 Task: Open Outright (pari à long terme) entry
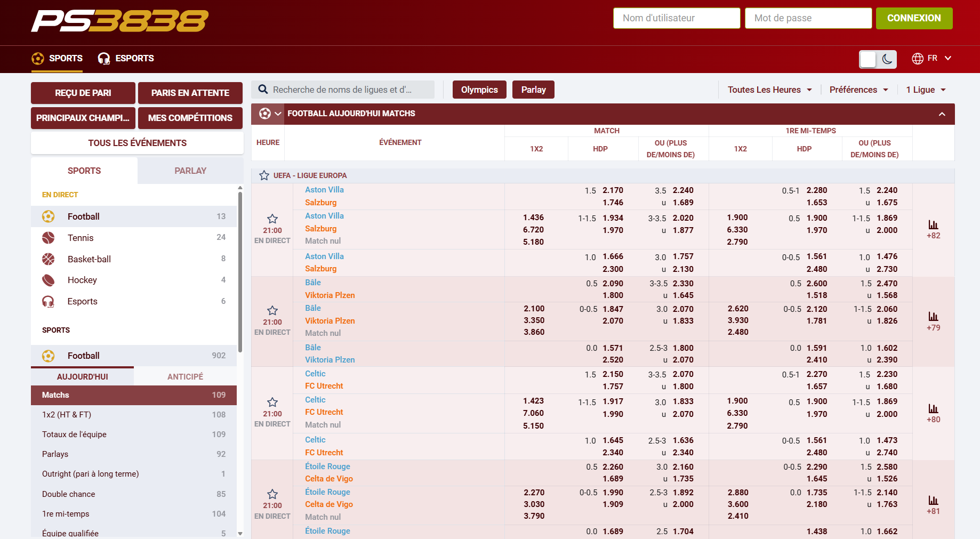coord(134,474)
